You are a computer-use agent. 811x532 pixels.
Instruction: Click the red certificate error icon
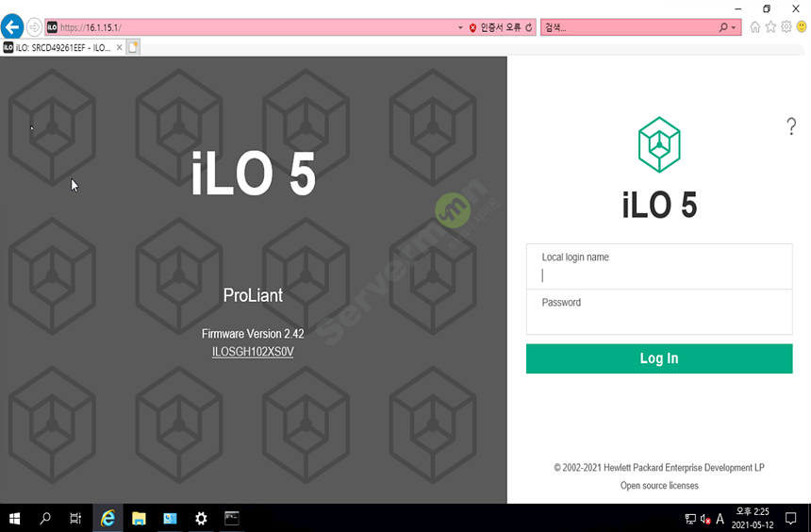tap(472, 27)
